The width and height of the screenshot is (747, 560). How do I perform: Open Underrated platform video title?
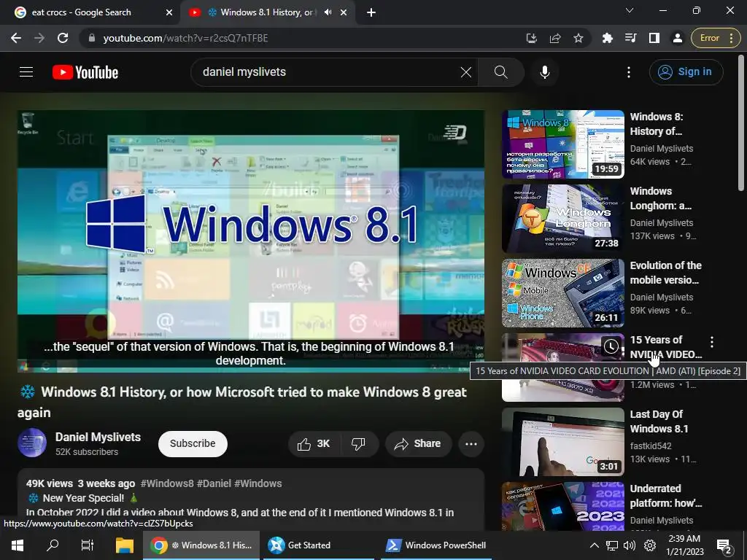[666, 496]
